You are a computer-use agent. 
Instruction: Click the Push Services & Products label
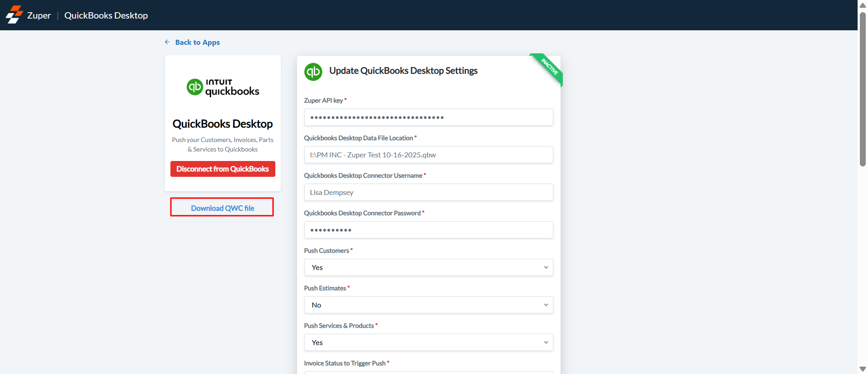click(x=339, y=326)
